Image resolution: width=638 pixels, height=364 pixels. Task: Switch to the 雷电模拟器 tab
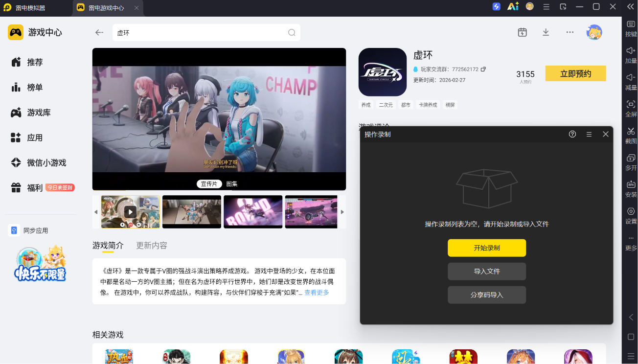point(31,8)
